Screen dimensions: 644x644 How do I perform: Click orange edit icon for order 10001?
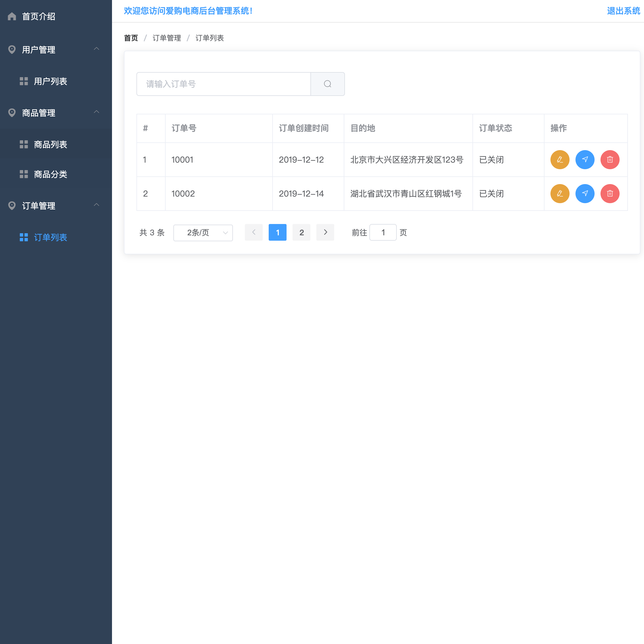[x=560, y=160]
